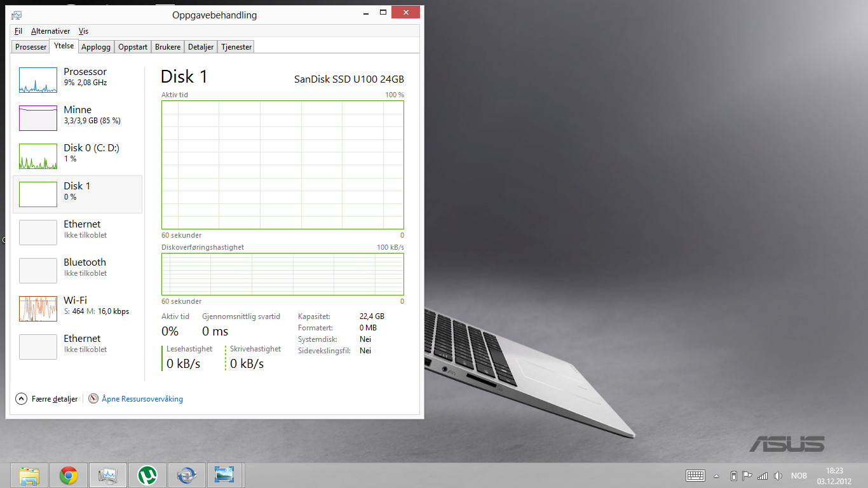
Task: Select the Ethernet entry just below Wi-Fi
Action: (x=78, y=347)
